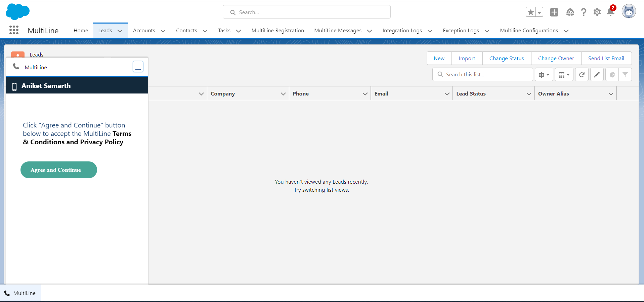Viewport: 644px width, 302px height.
Task: Open the Company column actions chevron
Action: [283, 94]
